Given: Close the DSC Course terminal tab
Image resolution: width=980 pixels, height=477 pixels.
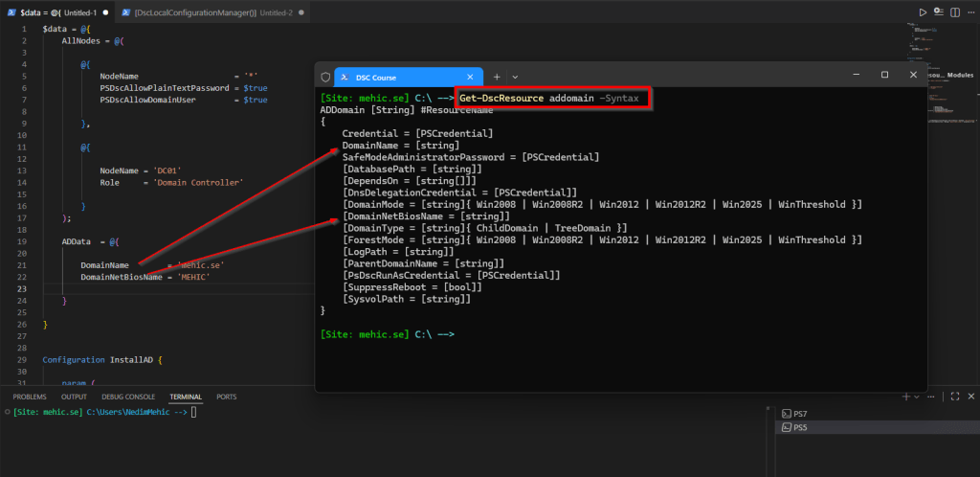Looking at the screenshot, I should pyautogui.click(x=471, y=77).
